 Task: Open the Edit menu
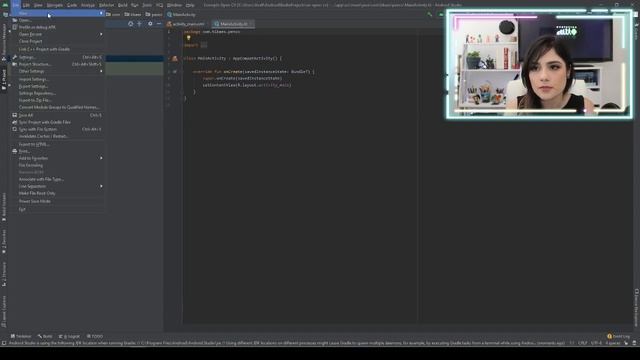pyautogui.click(x=26, y=5)
